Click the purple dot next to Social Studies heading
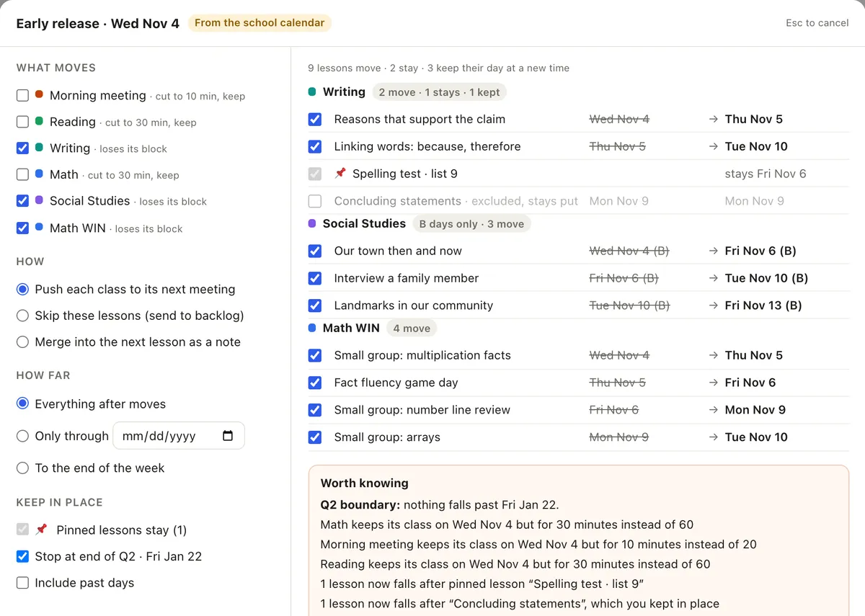The height and width of the screenshot is (616, 865). point(312,223)
